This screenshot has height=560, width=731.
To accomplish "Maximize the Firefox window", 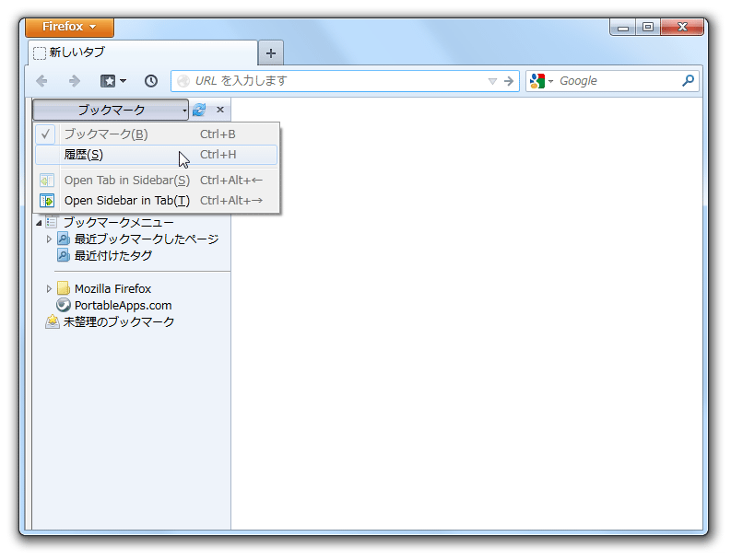I will [x=648, y=27].
